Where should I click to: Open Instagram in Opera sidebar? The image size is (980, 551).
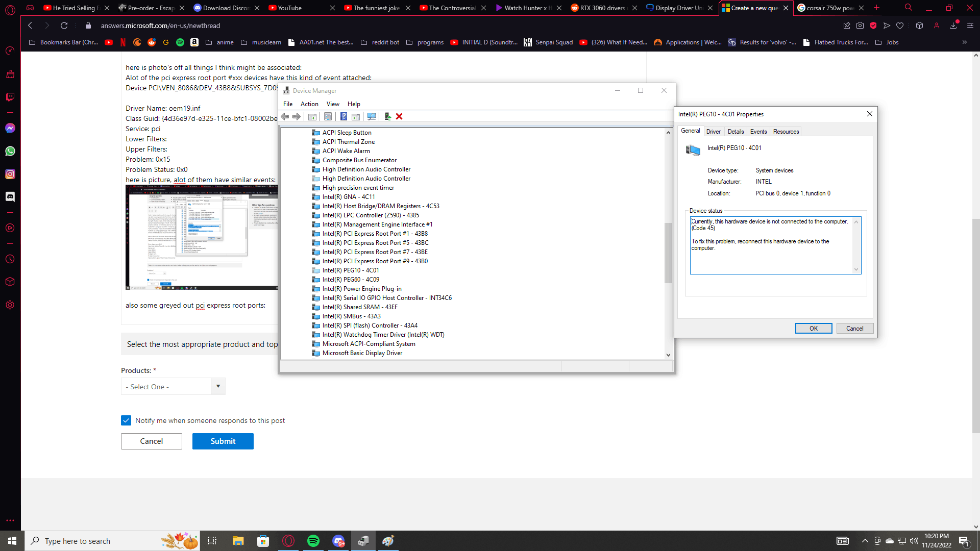10,174
